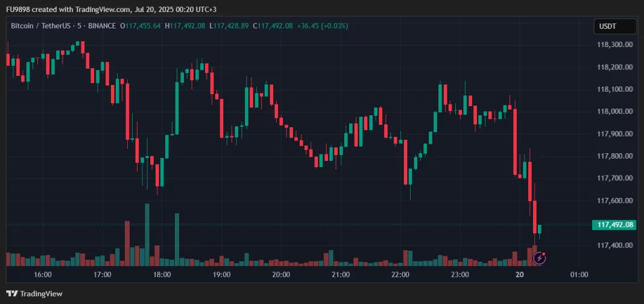The width and height of the screenshot is (644, 304).
Task: Click the 21:00 time axis label
Action: [x=341, y=274]
